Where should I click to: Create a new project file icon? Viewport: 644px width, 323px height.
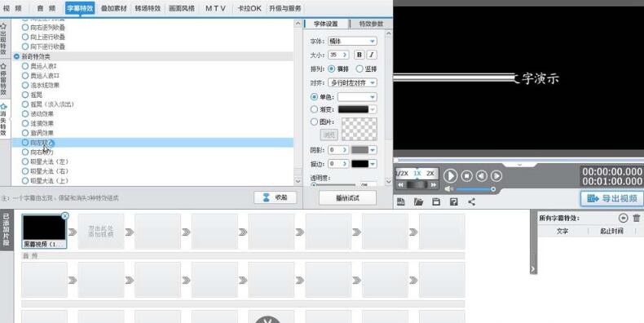point(401,201)
